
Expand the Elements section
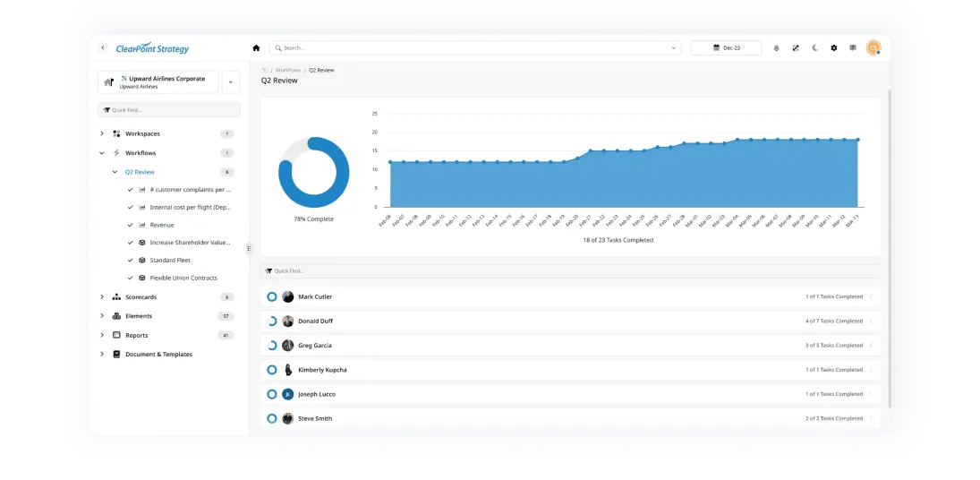pyautogui.click(x=102, y=316)
